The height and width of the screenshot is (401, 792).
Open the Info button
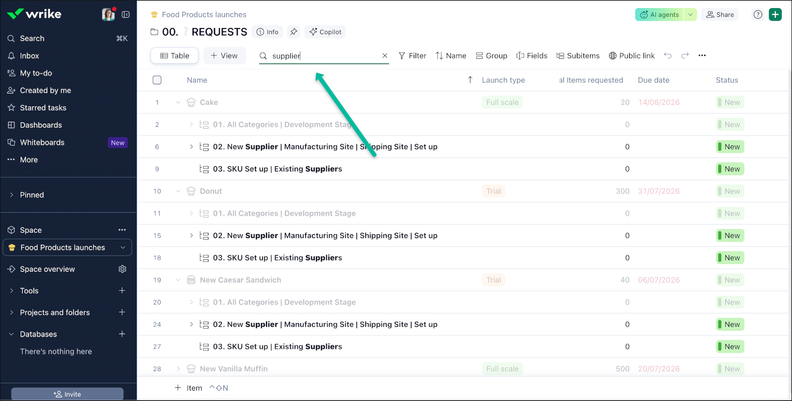[x=267, y=32]
